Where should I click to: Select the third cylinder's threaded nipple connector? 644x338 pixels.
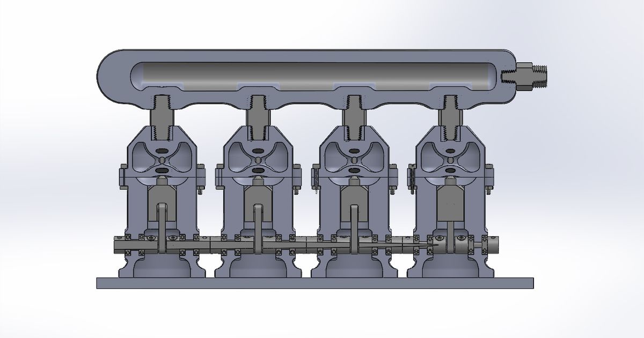[x=353, y=115]
